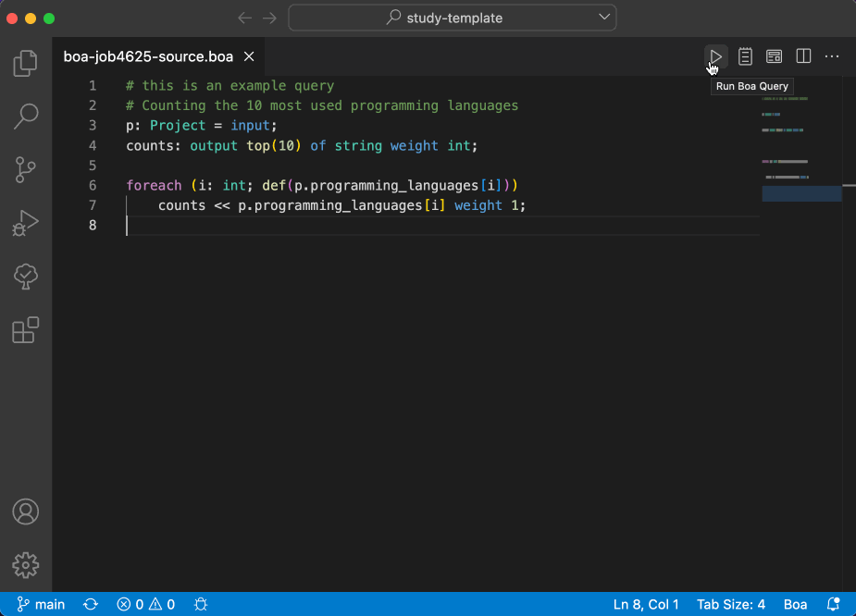Image resolution: width=856 pixels, height=616 pixels.
Task: Open the More Actions ellipsis menu
Action: tap(832, 55)
